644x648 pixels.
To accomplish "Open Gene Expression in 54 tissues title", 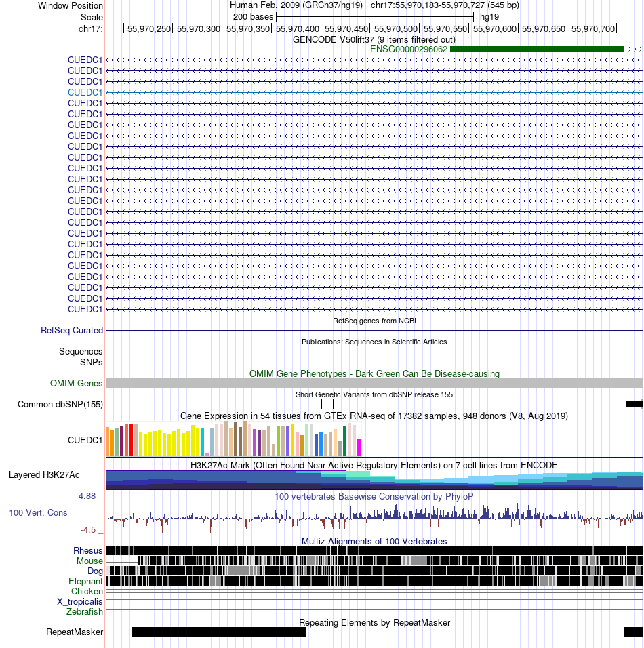I will coord(374,416).
